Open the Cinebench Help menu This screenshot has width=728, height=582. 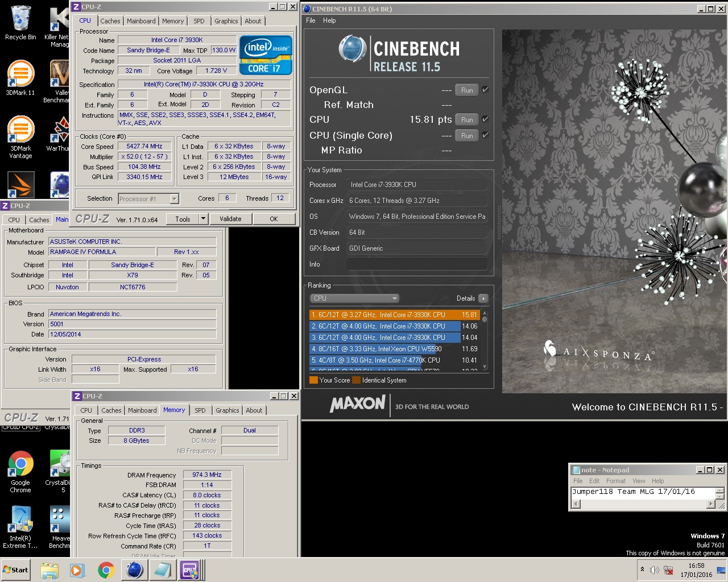[329, 20]
